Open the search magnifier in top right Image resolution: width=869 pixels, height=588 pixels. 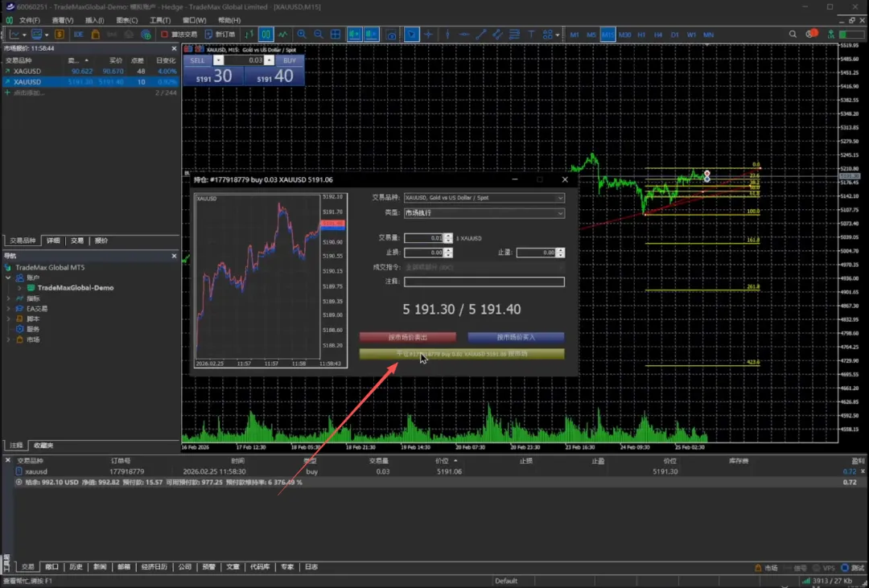[x=793, y=35]
